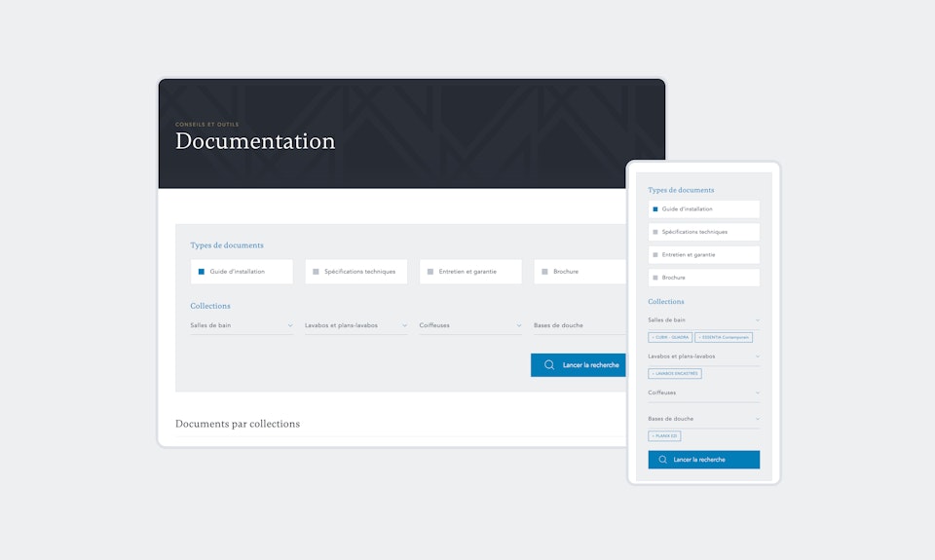Enable Entretien et garantie in the desktop view
This screenshot has height=560, width=935.
click(430, 272)
